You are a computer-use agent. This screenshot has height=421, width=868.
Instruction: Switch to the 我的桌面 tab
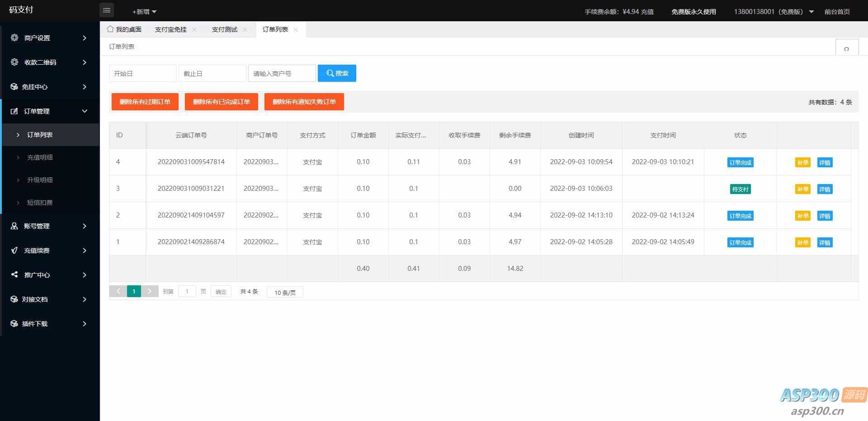pos(128,30)
